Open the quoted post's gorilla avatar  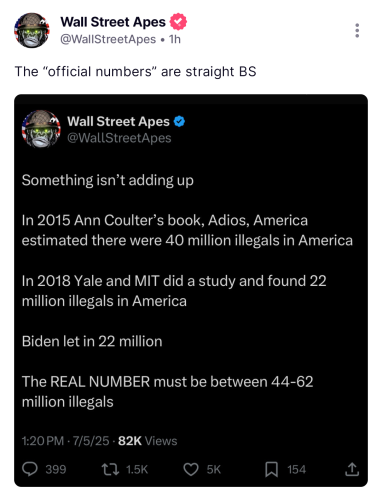(41, 129)
